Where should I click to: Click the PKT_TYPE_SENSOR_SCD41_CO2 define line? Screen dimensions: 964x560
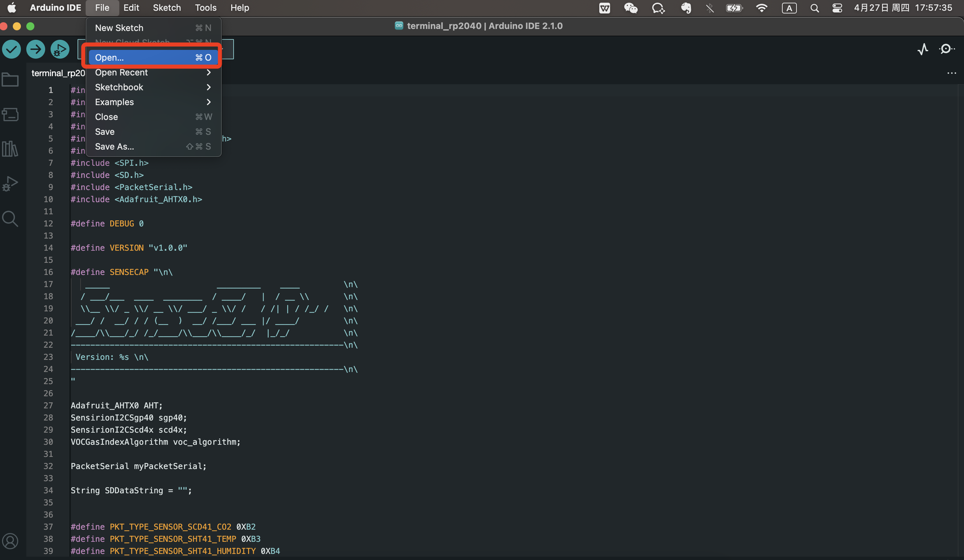click(163, 527)
